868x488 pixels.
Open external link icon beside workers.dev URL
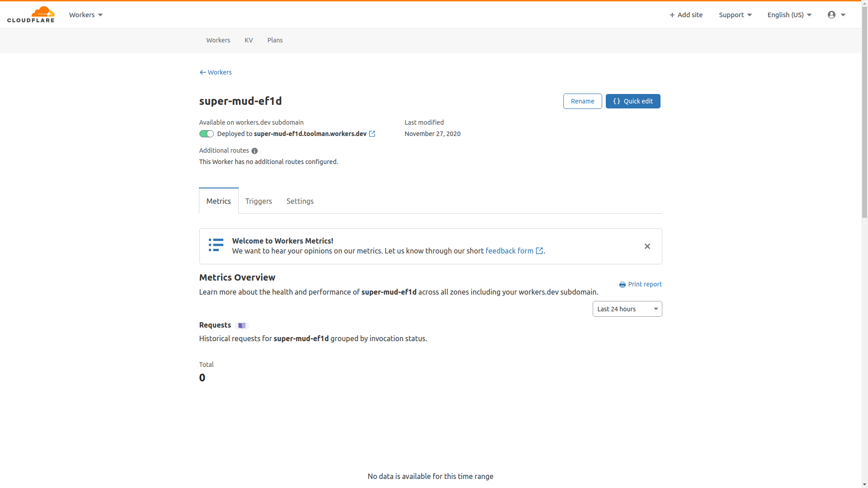click(x=372, y=134)
